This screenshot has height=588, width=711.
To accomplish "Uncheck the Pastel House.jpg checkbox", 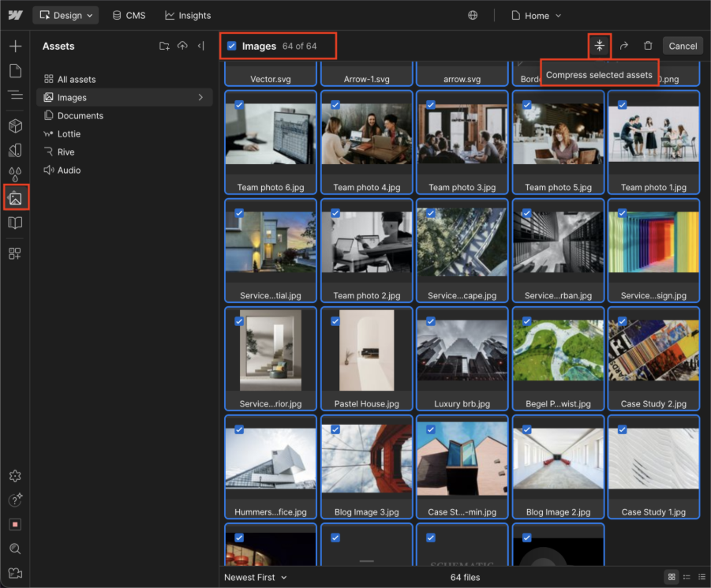I will [x=335, y=321].
